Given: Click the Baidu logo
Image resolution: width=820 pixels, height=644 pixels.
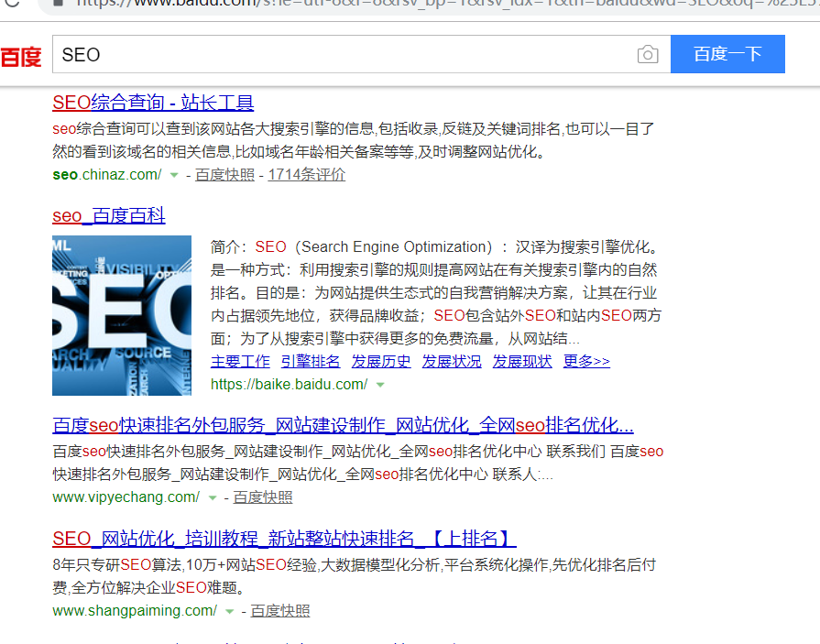Looking at the screenshot, I should click(21, 57).
